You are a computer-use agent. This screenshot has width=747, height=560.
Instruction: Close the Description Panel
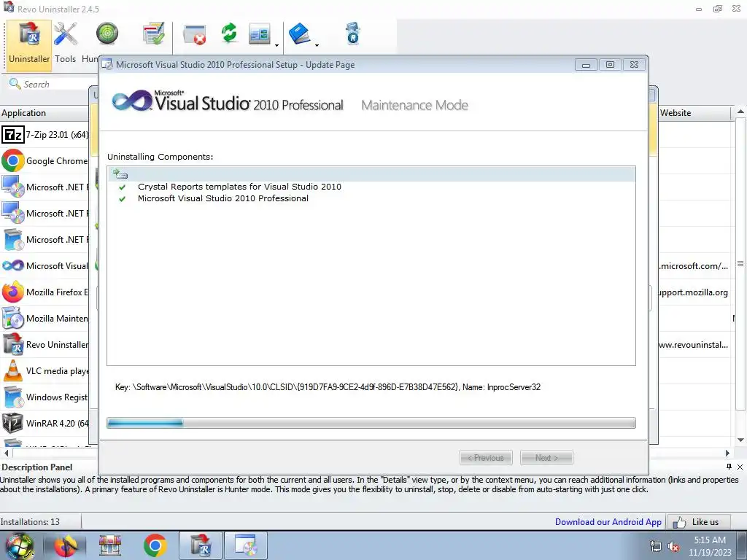click(740, 467)
